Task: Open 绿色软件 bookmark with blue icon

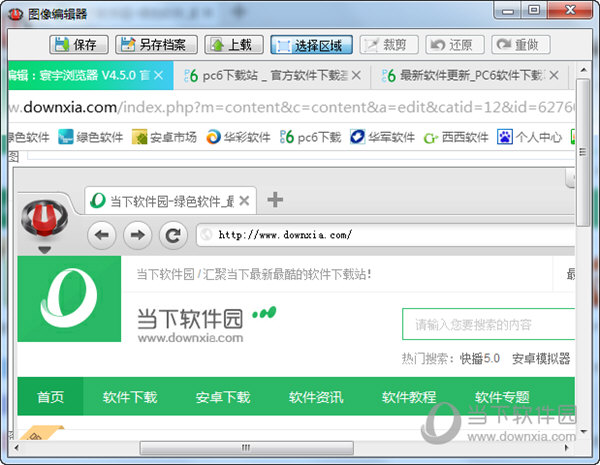Action: (x=91, y=137)
